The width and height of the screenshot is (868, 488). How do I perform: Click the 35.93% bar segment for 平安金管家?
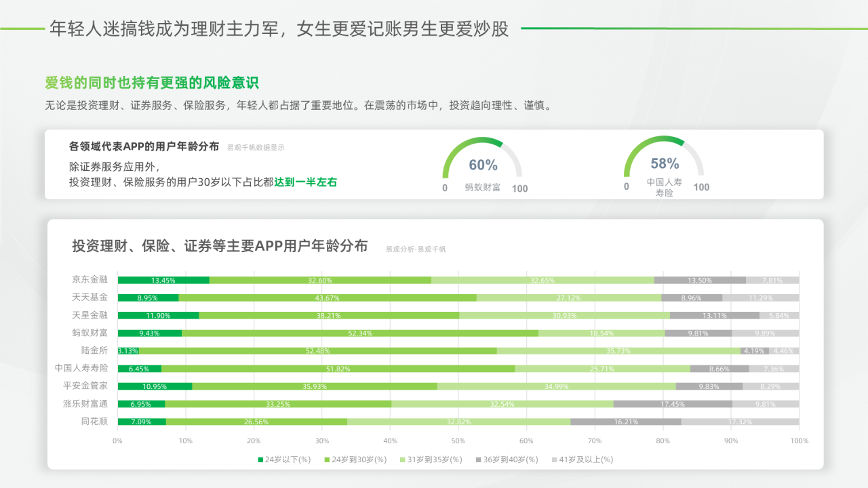coord(315,386)
